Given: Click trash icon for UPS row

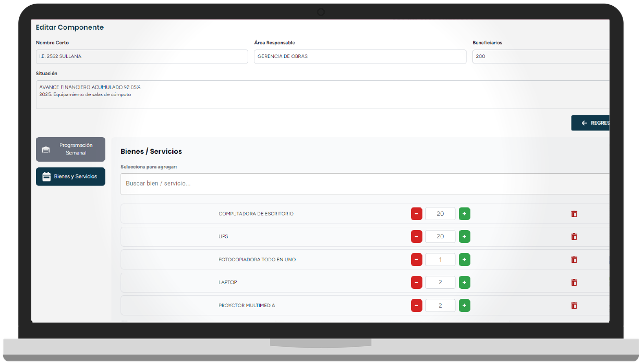Looking at the screenshot, I should pyautogui.click(x=574, y=237).
